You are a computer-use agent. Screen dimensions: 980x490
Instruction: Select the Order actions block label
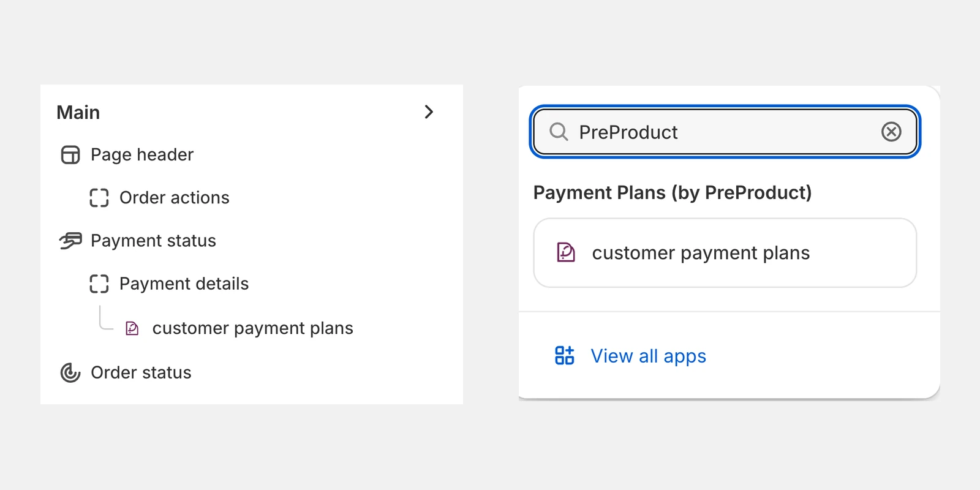tap(175, 198)
